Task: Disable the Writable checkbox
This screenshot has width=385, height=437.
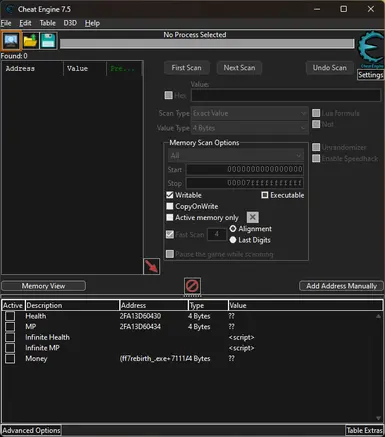Action: (170, 195)
